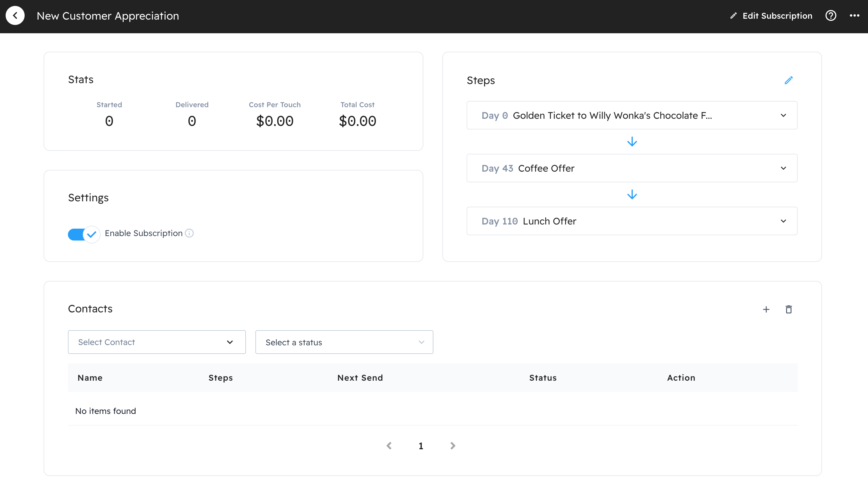
Task: Expand the Day 110 Lunch Offer step
Action: pos(783,221)
